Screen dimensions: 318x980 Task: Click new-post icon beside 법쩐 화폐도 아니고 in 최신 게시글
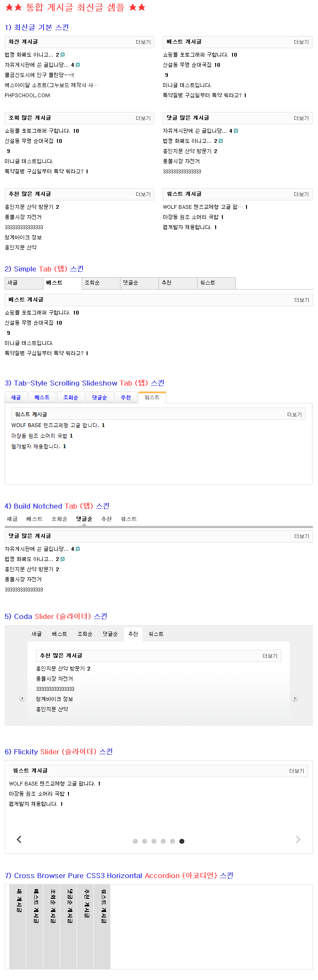pos(63,55)
